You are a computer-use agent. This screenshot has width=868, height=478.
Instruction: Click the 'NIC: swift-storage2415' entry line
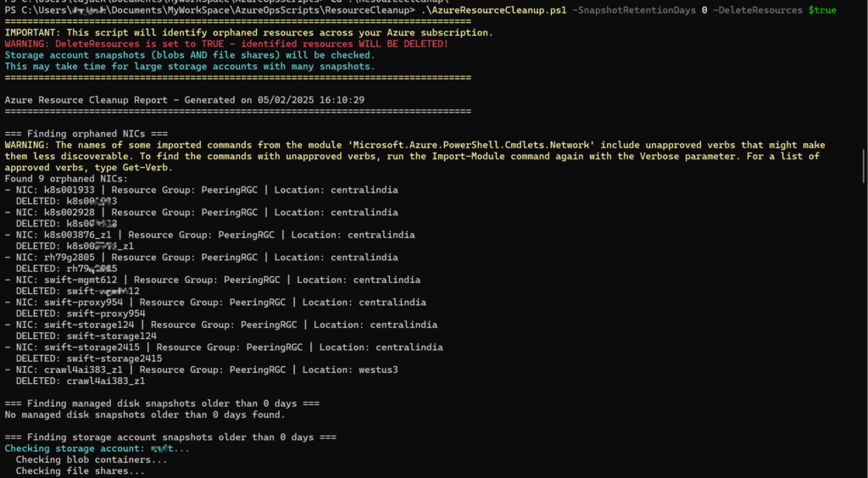tap(224, 347)
